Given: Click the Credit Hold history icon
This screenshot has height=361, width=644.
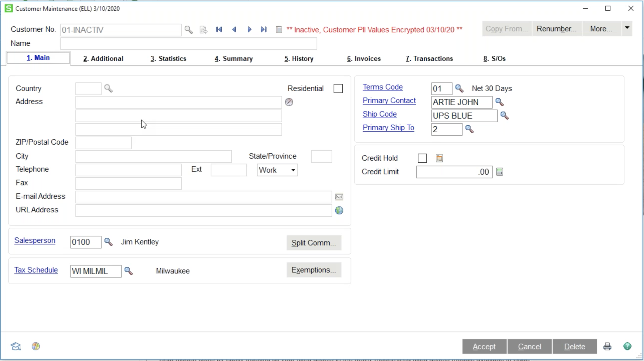Looking at the screenshot, I should (439, 158).
